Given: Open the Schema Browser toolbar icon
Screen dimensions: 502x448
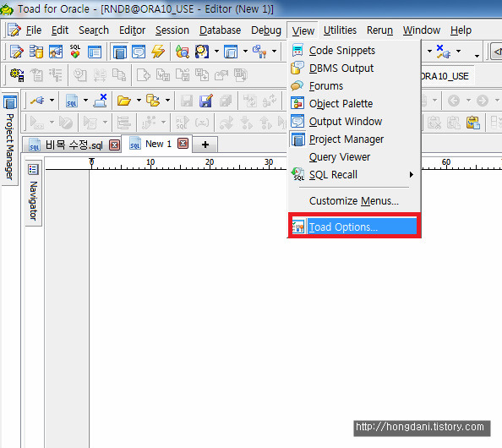Looking at the screenshot, I should [x=36, y=52].
